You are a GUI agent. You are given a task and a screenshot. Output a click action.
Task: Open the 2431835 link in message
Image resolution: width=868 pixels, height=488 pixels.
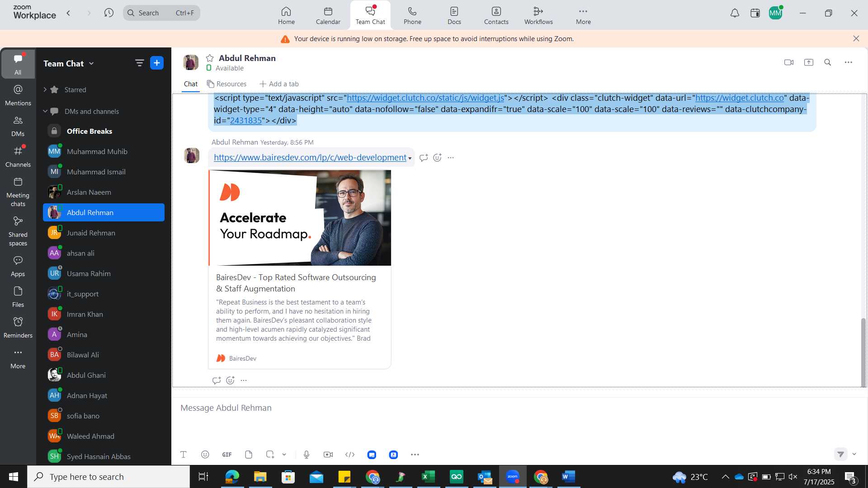[246, 120]
